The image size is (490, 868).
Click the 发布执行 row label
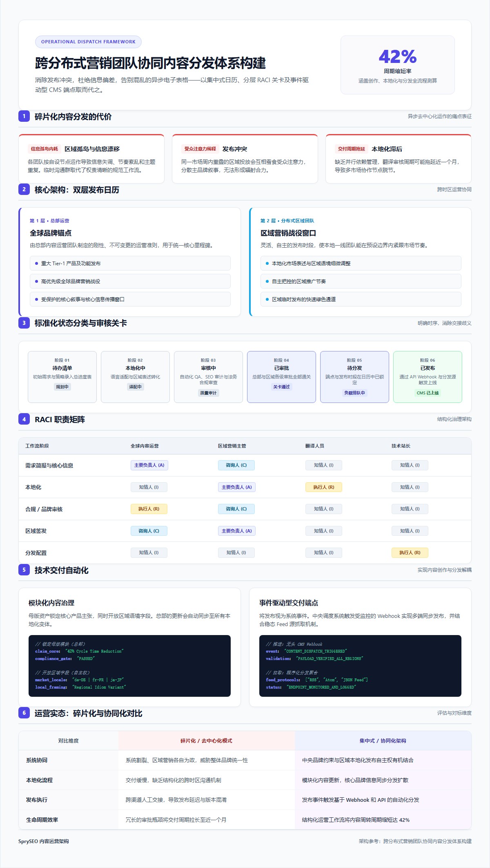[37, 800]
